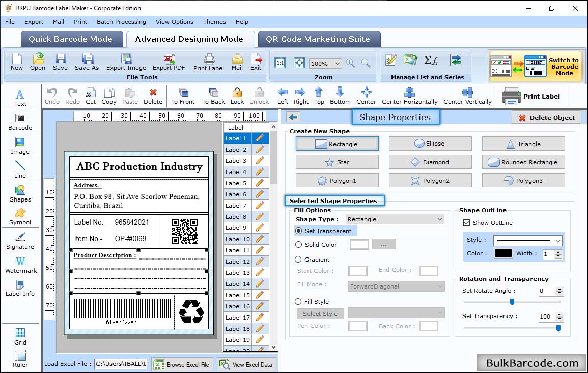
Task: Create a Rounded Rectangle shape
Action: (x=523, y=162)
